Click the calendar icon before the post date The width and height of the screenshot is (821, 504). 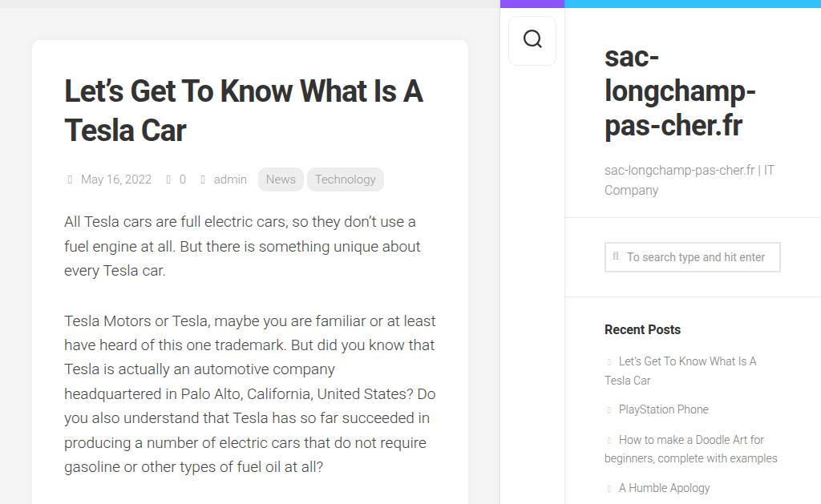(70, 179)
